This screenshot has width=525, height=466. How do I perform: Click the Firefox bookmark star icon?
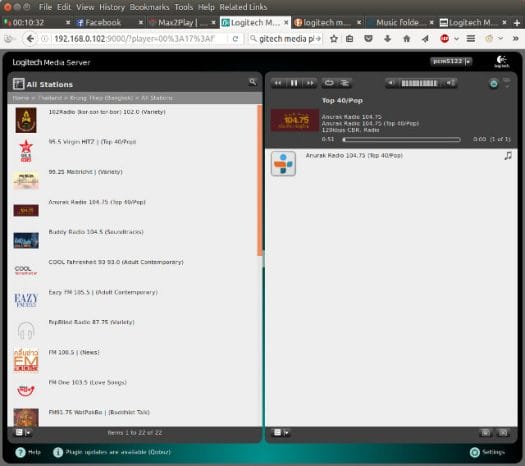pos(333,39)
